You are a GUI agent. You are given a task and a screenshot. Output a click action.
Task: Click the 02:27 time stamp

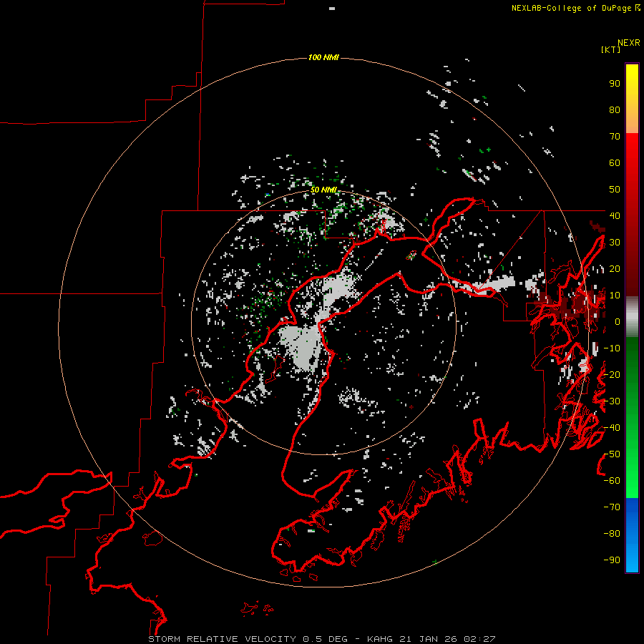(479, 639)
